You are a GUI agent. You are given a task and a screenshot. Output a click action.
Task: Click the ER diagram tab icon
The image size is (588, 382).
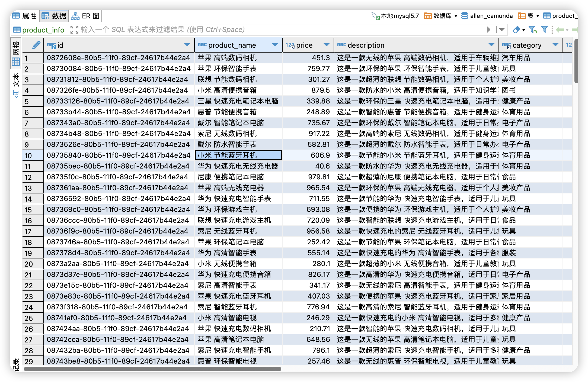75,16
